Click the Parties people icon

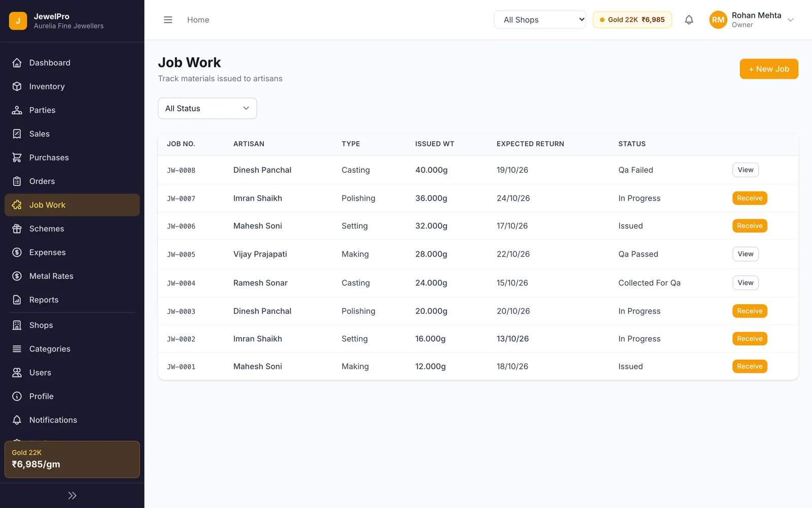click(17, 110)
